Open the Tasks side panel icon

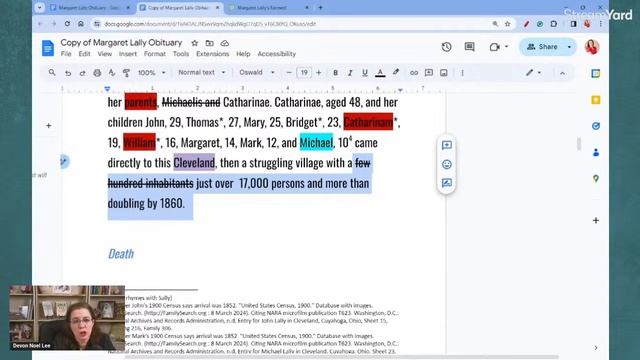coord(596,126)
